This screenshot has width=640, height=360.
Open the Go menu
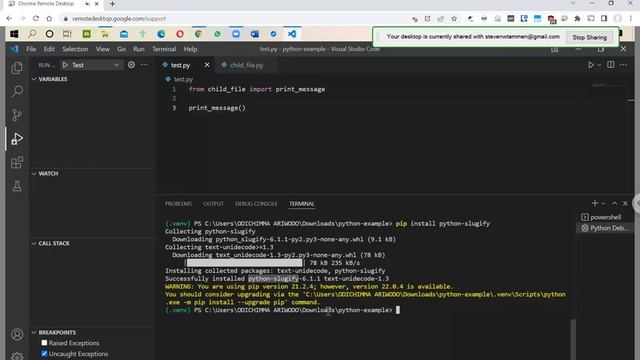point(121,49)
